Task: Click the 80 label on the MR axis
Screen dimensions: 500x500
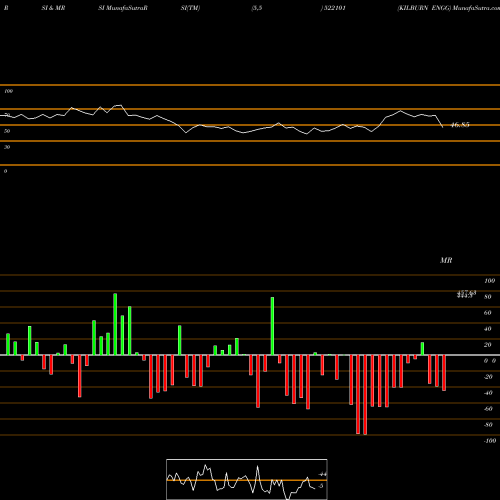Action: [488, 297]
